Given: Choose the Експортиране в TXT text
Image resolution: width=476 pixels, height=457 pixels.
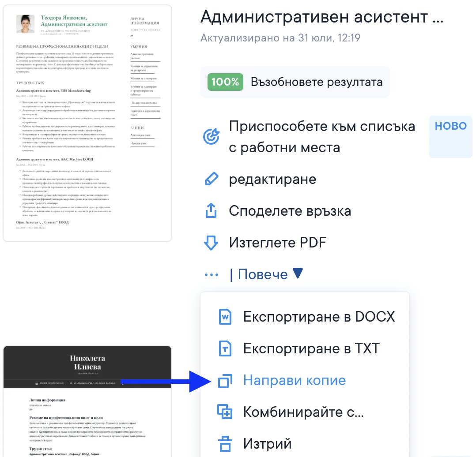Looking at the screenshot, I should tap(311, 349).
